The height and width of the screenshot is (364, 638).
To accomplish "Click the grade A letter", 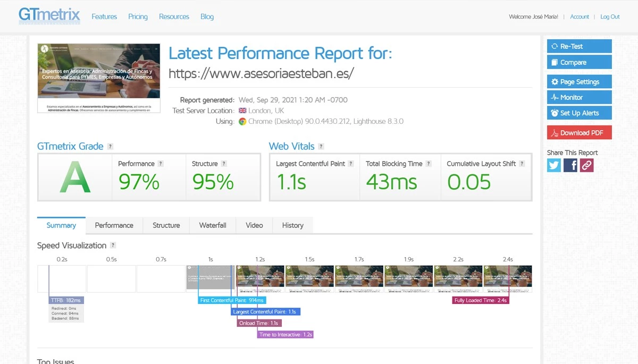I will click(75, 177).
